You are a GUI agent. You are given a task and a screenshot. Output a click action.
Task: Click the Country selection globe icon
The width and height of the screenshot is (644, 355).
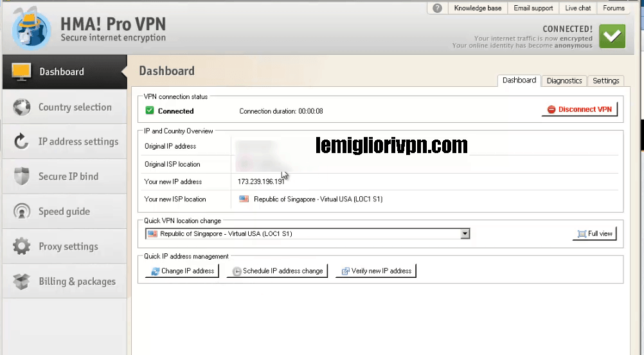pos(21,107)
